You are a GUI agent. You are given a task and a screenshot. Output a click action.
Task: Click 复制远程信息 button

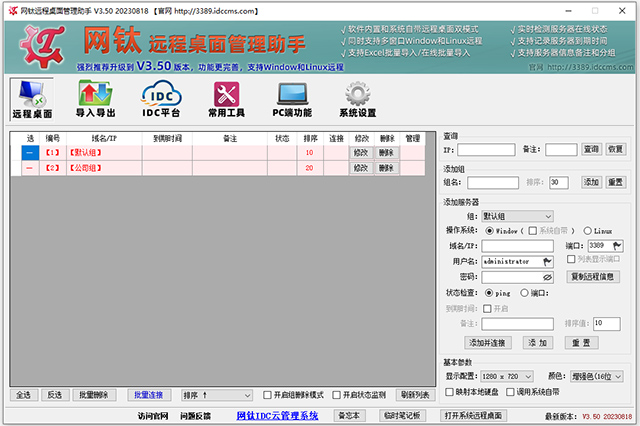(593, 277)
